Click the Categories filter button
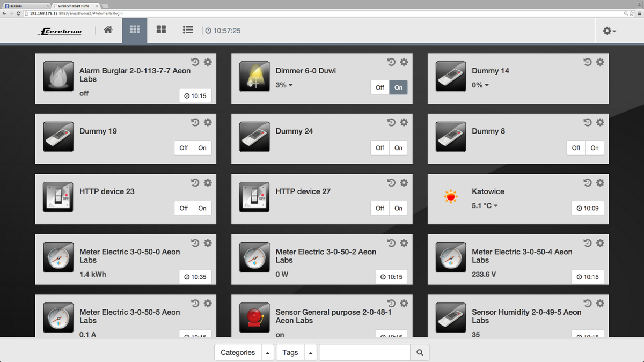644x362 pixels. (x=238, y=353)
